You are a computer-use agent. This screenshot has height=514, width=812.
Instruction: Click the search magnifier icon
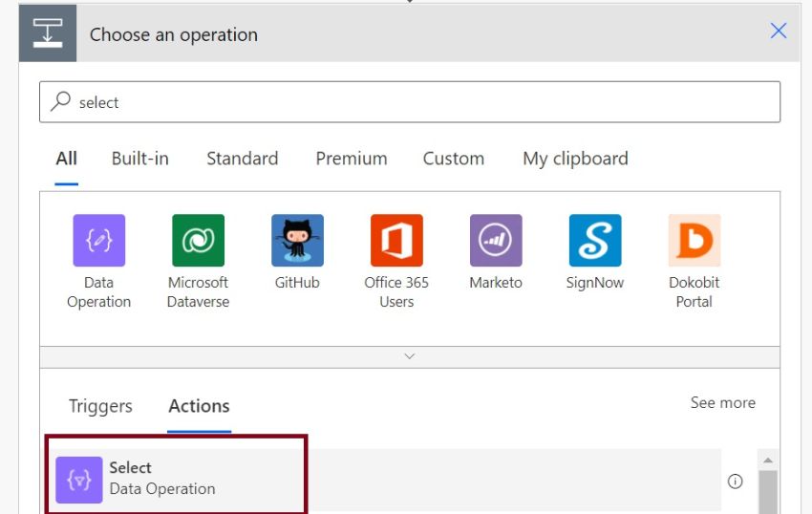click(x=60, y=101)
